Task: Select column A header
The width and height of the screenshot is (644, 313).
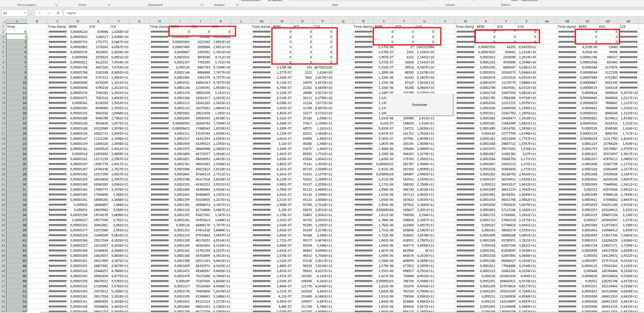Action: [x=17, y=21]
